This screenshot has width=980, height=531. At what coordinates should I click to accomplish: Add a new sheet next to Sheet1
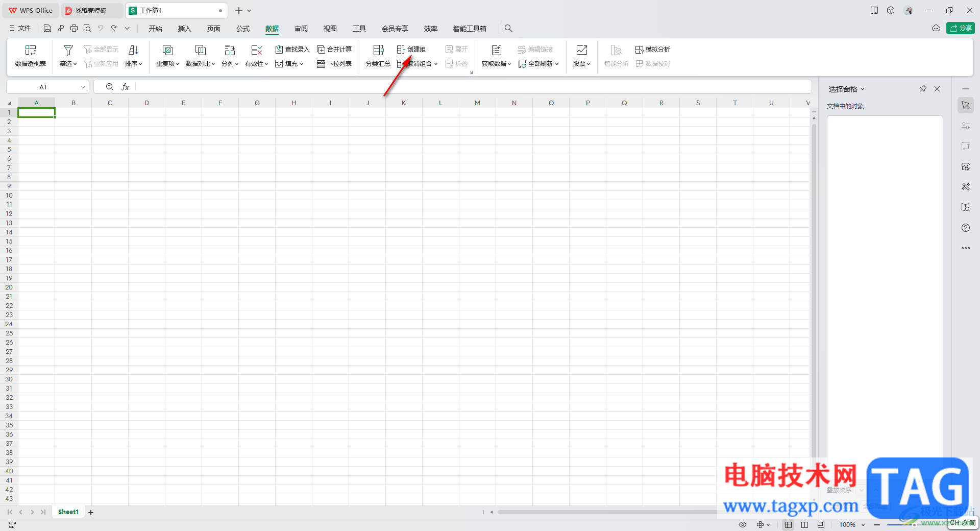(91, 512)
